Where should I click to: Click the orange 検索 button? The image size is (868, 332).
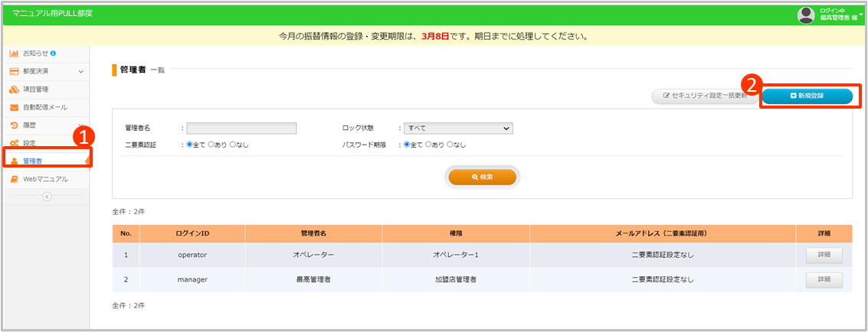pyautogui.click(x=482, y=176)
